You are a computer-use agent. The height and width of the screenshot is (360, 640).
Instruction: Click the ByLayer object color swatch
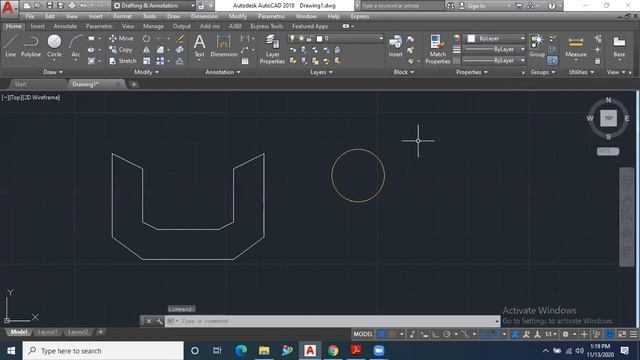click(471, 38)
